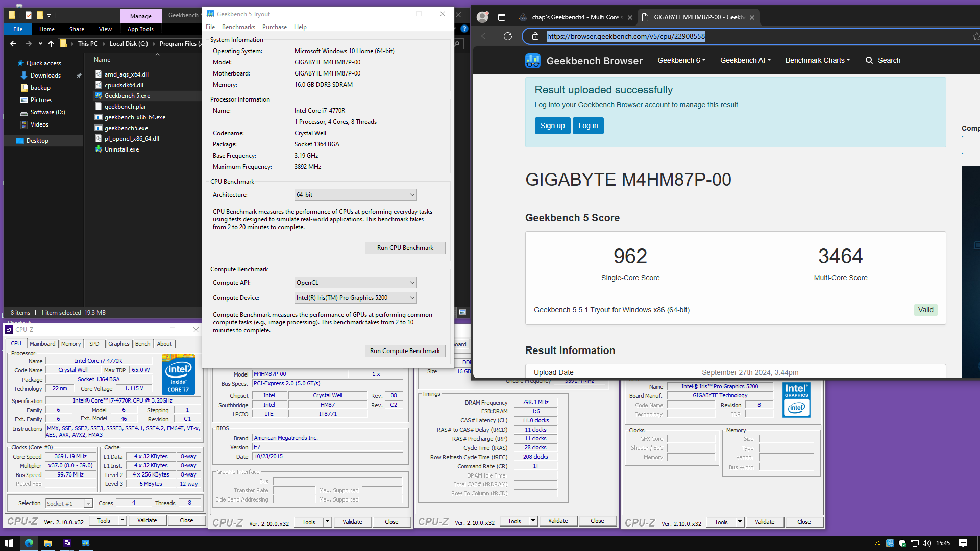Open the Videos folder in sidebar

(39, 124)
